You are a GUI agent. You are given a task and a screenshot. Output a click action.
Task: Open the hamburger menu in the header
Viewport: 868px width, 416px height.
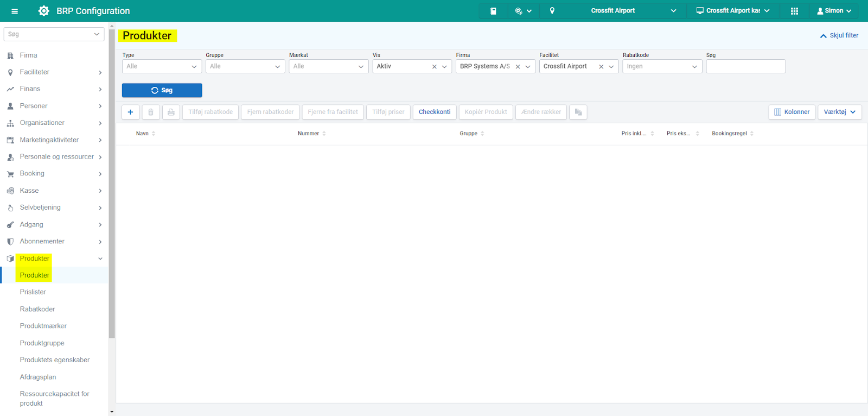[15, 11]
